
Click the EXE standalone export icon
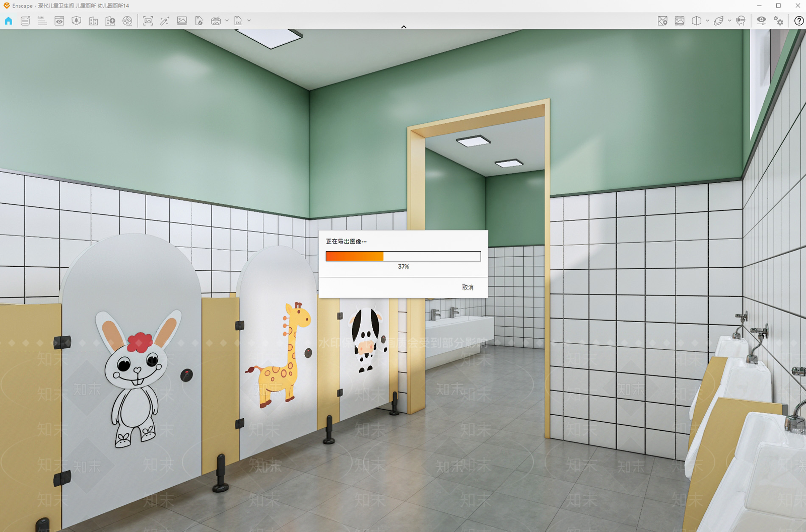(x=238, y=21)
